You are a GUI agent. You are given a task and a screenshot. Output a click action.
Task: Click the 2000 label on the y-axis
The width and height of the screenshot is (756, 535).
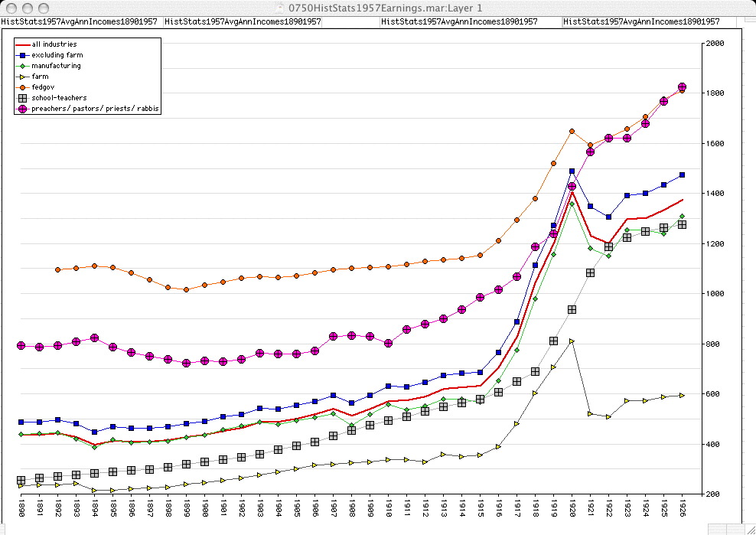715,44
